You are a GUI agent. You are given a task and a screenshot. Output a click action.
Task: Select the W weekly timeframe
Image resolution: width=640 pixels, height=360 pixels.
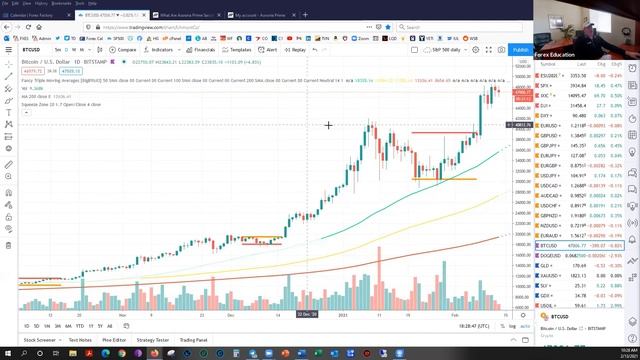pos(74,50)
